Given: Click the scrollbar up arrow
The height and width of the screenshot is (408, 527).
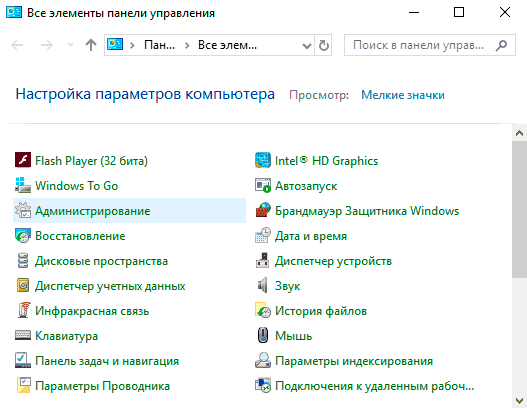Looking at the screenshot, I should tap(519, 133).
